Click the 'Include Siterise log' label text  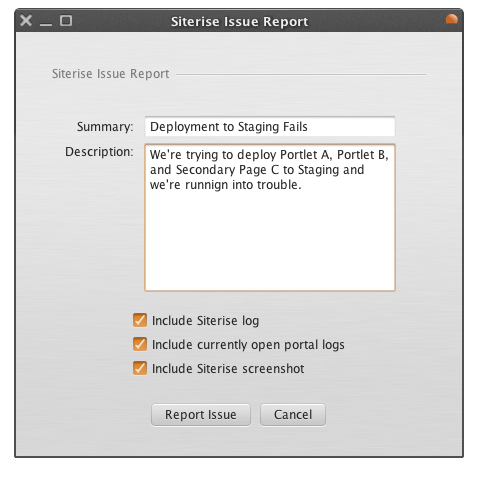click(x=205, y=321)
